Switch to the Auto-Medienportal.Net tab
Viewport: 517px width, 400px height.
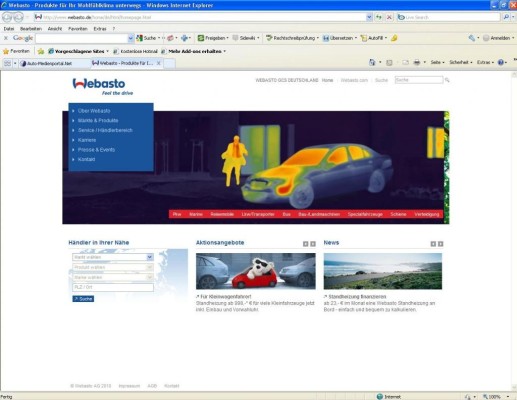[54, 63]
